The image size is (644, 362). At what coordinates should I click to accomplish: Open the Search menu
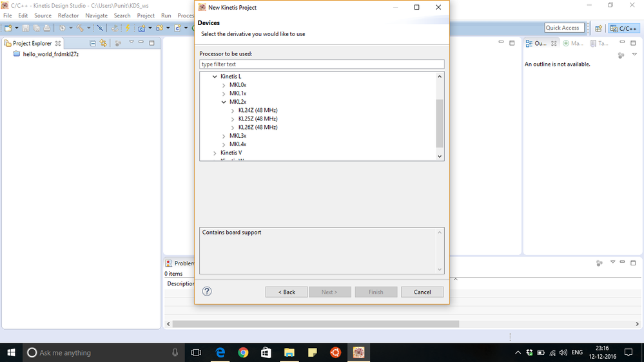pos(122,15)
